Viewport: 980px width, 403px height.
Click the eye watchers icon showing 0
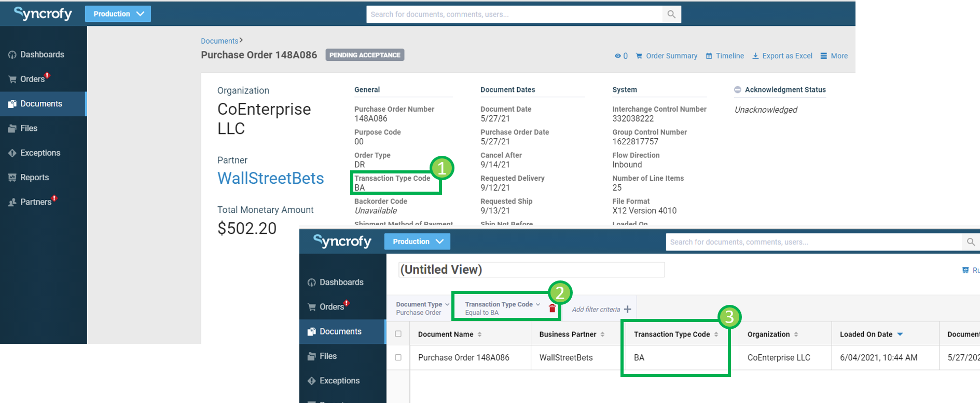click(x=617, y=56)
